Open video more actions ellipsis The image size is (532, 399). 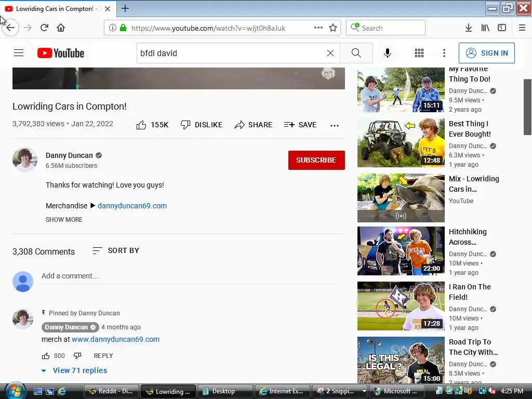pyautogui.click(x=335, y=125)
